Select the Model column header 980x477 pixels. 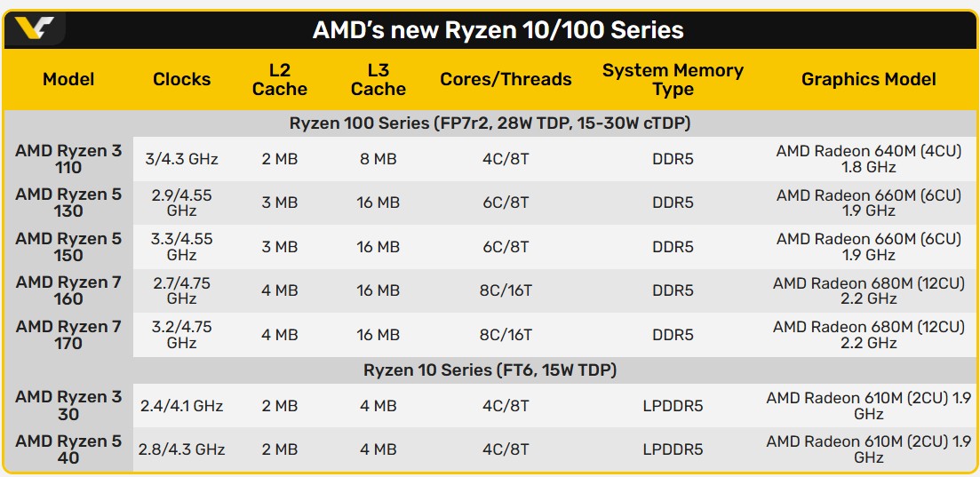68,79
